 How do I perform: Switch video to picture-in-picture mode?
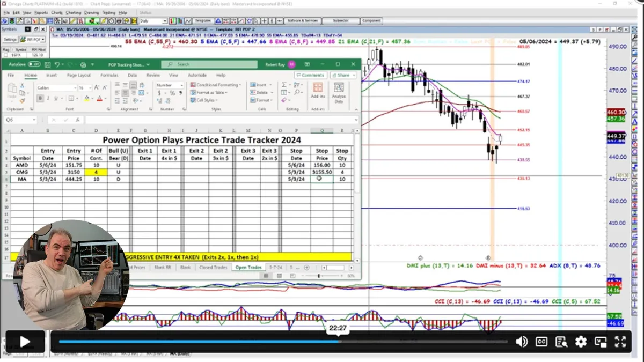coord(601,342)
